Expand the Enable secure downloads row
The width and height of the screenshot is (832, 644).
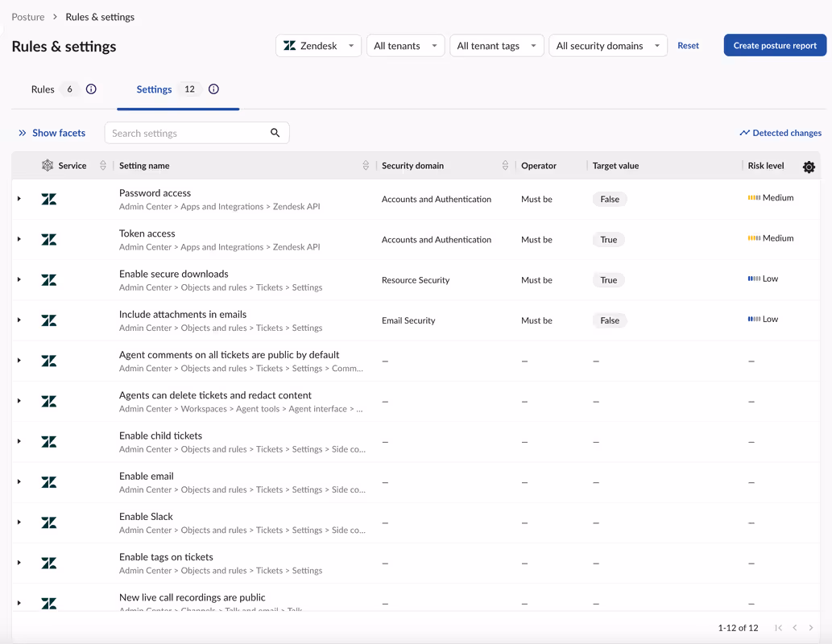(19, 279)
